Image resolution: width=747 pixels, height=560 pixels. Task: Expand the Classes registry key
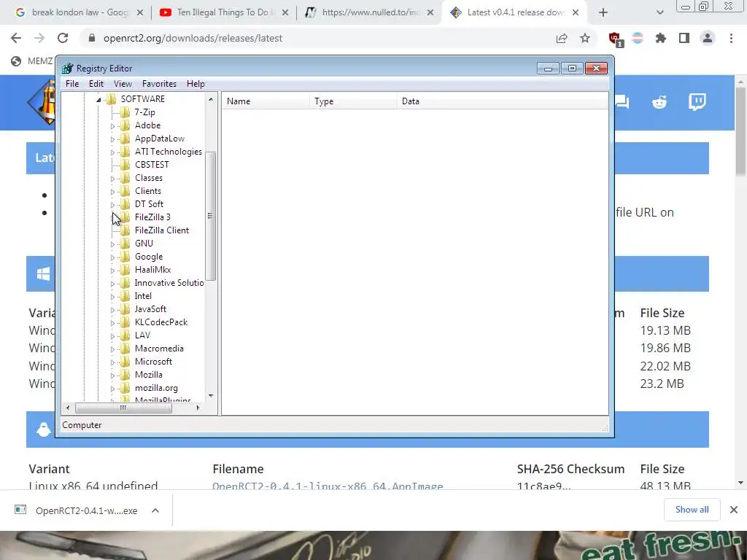tap(112, 179)
